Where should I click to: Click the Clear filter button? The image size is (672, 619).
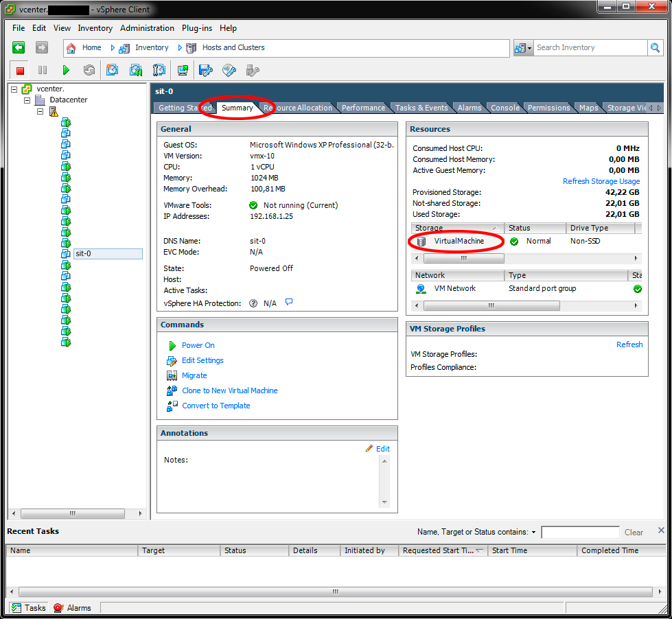coord(634,533)
